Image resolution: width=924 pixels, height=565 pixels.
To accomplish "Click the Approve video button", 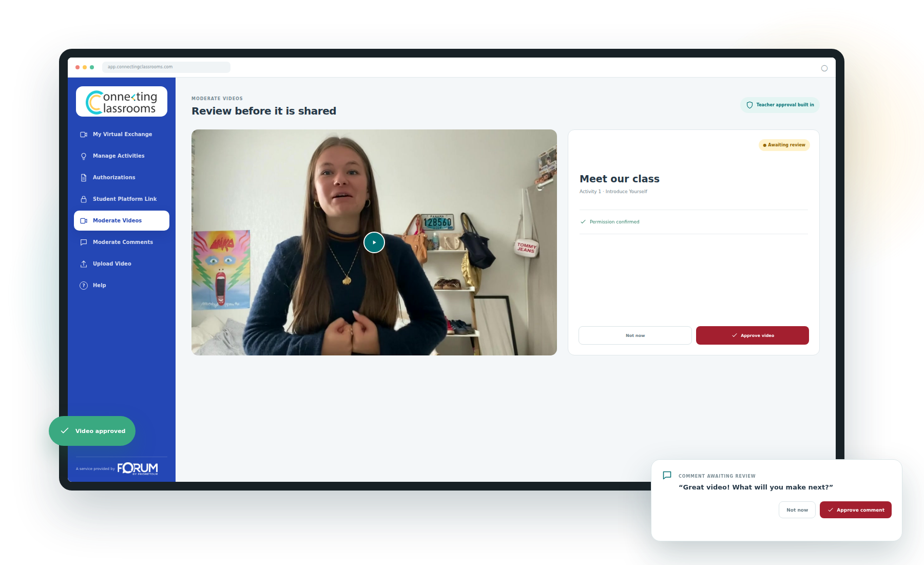I will pyautogui.click(x=753, y=335).
